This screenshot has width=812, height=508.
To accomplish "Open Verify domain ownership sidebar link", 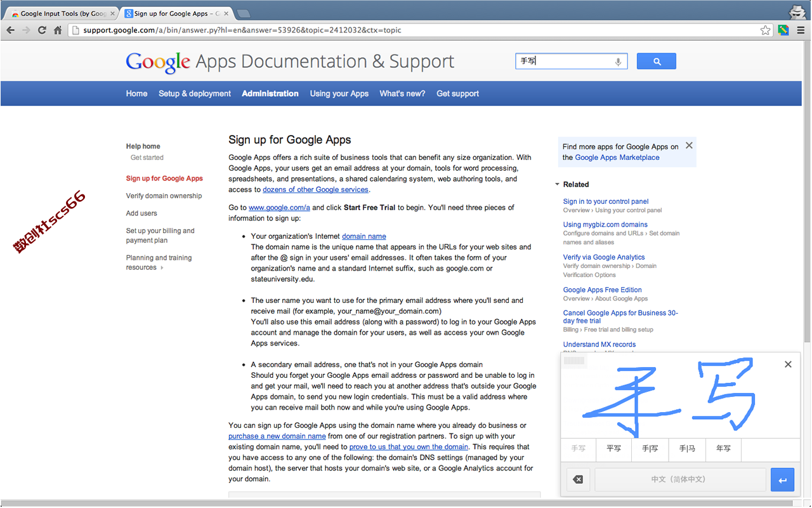I will [164, 196].
